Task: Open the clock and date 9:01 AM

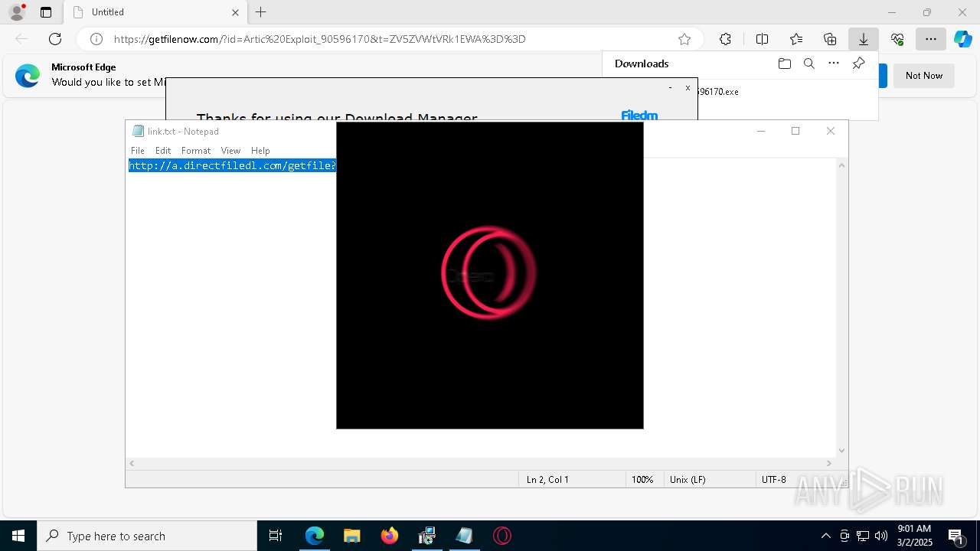Action: pos(914,536)
